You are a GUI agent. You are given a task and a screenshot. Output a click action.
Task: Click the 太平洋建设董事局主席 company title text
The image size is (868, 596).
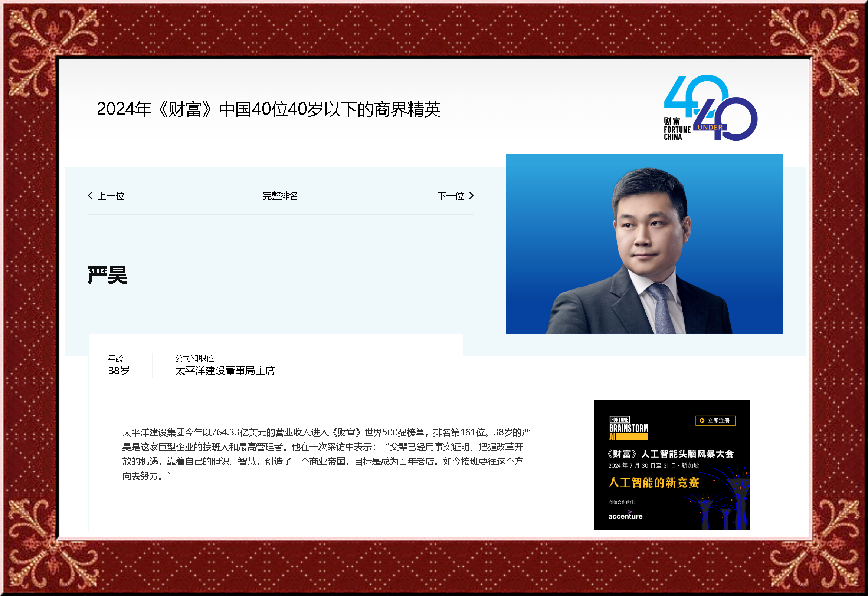point(225,371)
